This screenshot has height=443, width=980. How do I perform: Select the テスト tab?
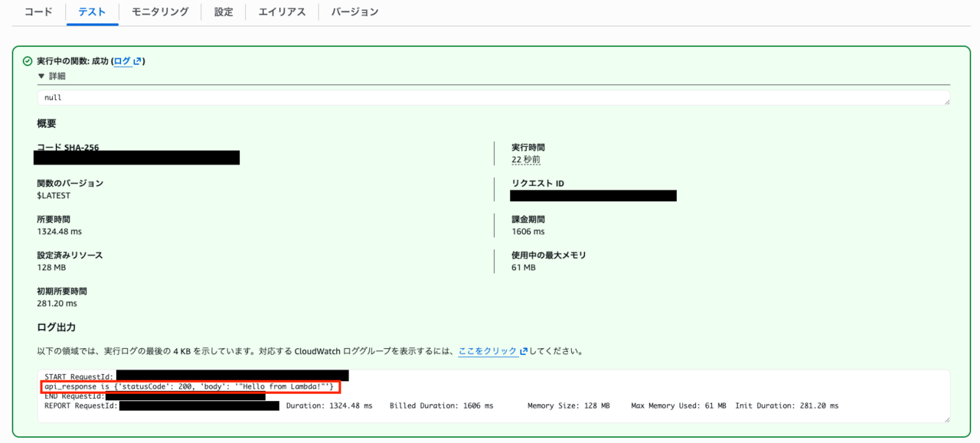(92, 12)
